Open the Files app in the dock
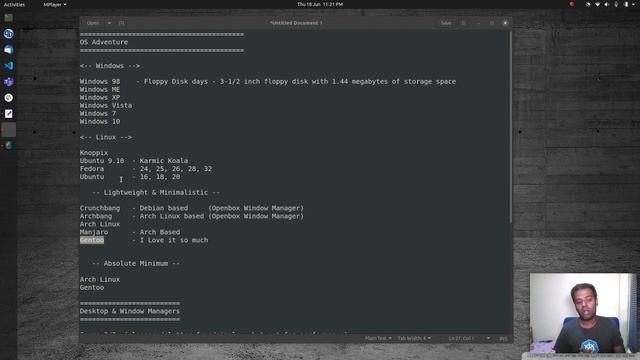The width and height of the screenshot is (640, 360). tap(9, 18)
